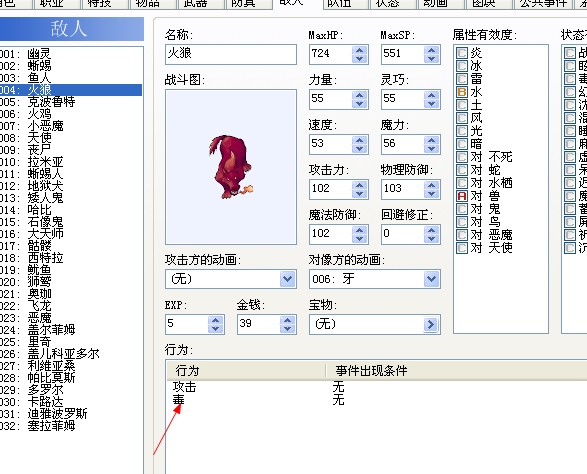Screen dimensions: 587x474
Task: Increase MaxHP with the up arrow
Action: coord(359,50)
